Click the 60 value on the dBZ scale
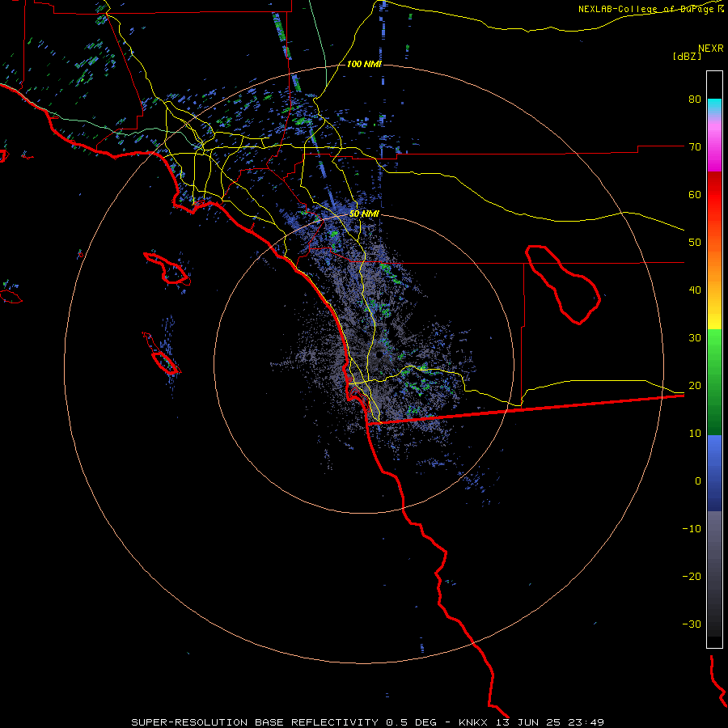728x728 pixels. (695, 194)
